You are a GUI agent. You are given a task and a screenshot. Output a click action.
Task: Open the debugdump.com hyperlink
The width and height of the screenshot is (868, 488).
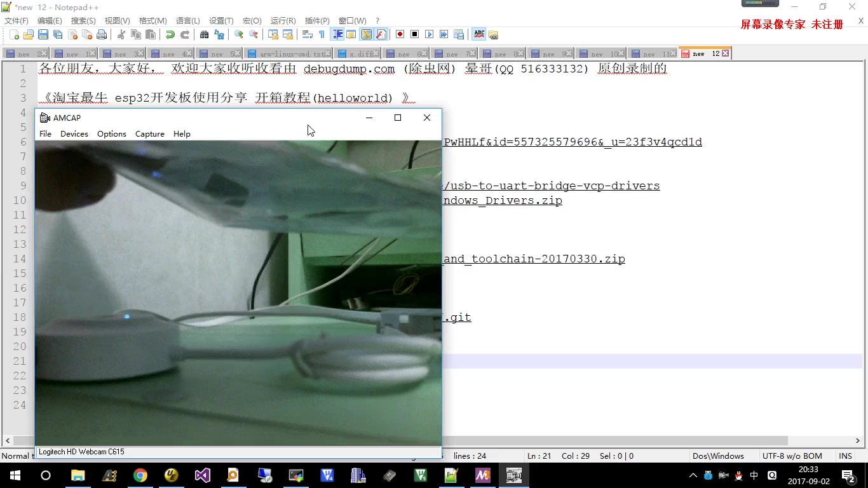click(x=349, y=69)
